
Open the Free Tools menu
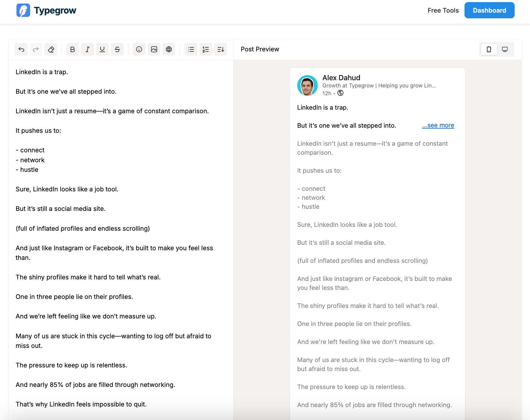pos(443,10)
